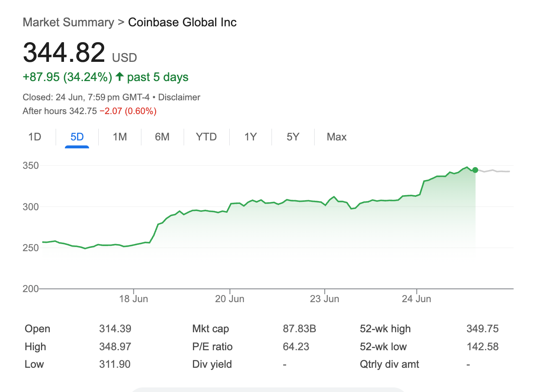Show the 1M price chart
Viewport: 538px width, 392px height.
pyautogui.click(x=120, y=137)
